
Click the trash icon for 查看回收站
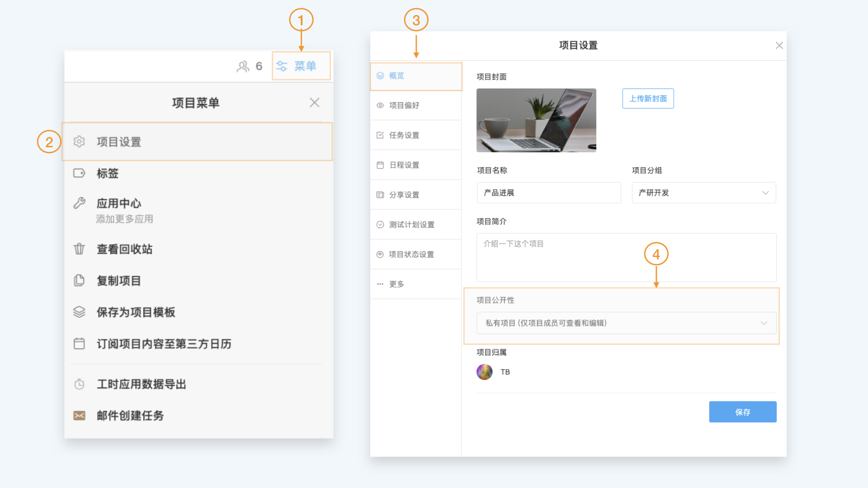click(x=79, y=249)
